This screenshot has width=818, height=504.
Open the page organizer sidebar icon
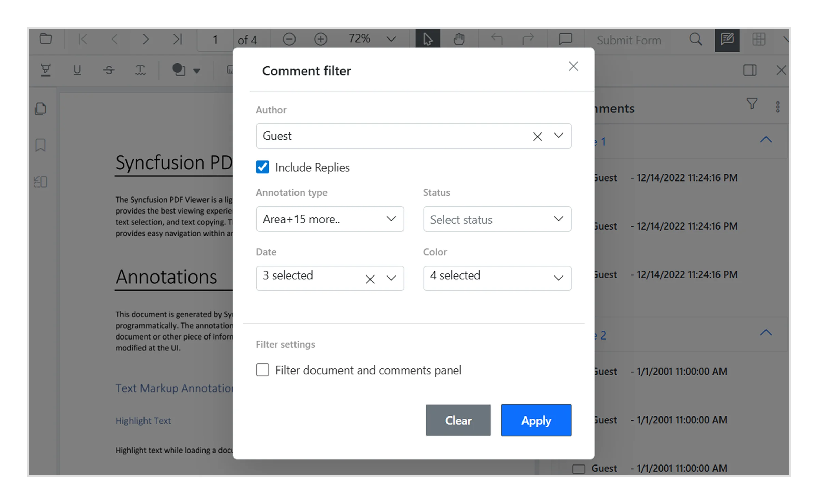point(41,182)
